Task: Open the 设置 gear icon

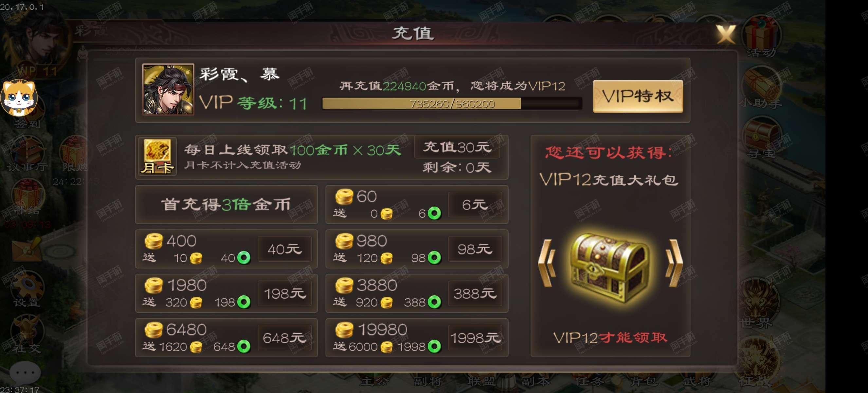Action: 27,289
